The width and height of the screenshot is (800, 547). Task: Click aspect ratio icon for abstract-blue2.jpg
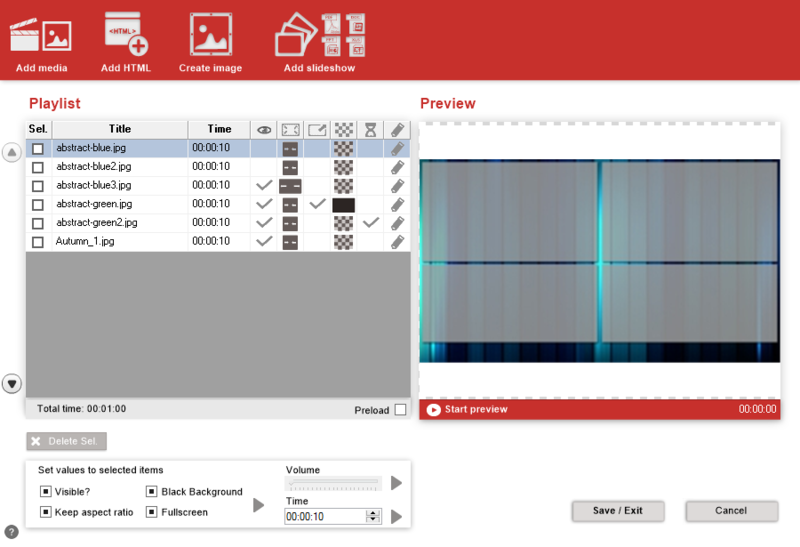pos(290,167)
